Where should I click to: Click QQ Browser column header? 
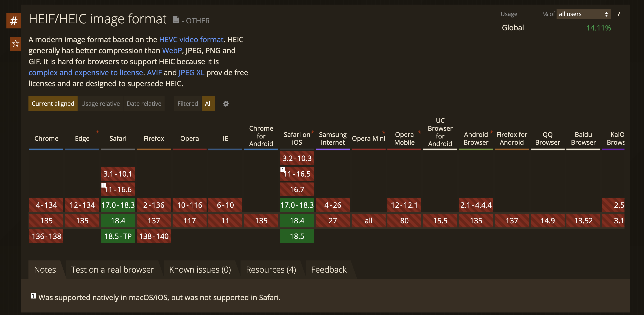click(548, 139)
